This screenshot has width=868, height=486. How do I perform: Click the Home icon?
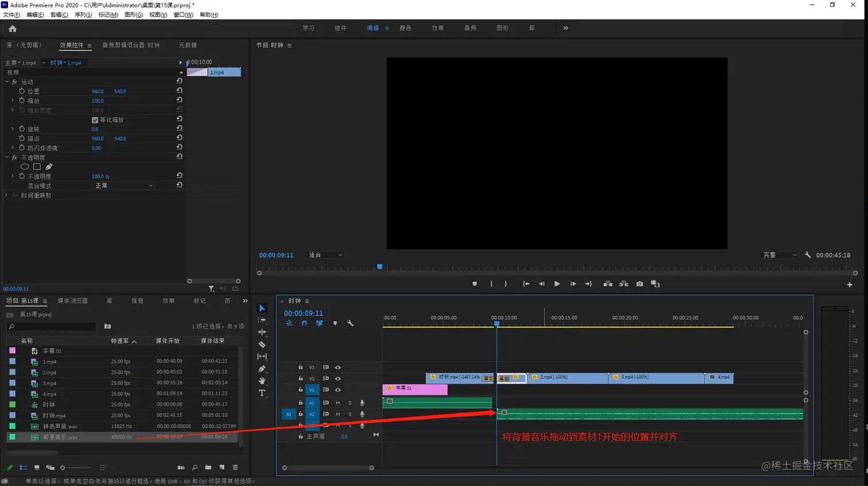coord(13,28)
